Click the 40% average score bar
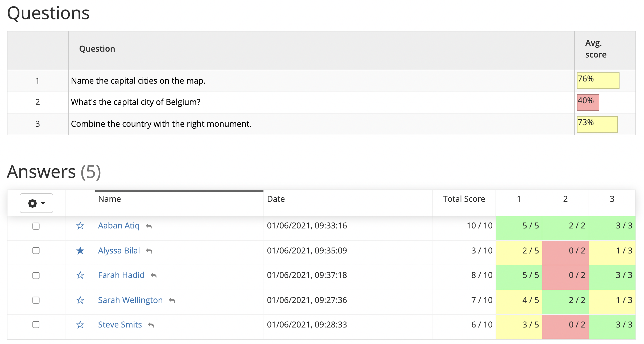The height and width of the screenshot is (344, 644). 588,102
